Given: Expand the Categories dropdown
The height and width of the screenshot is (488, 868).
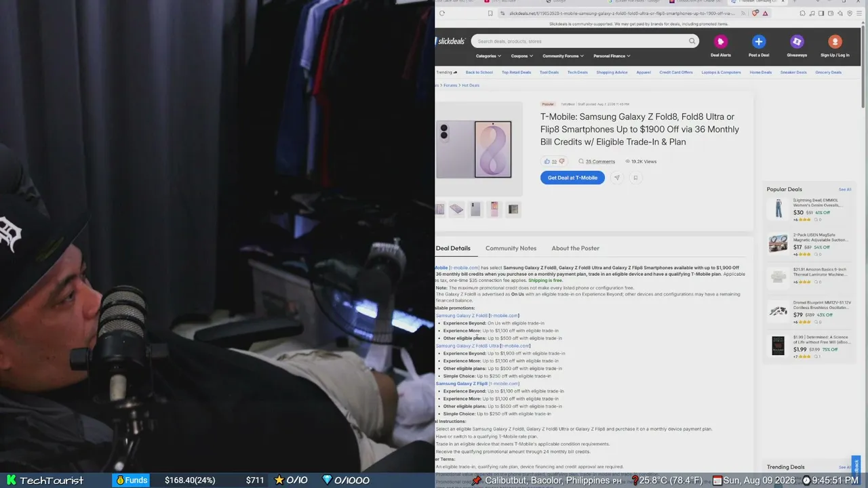Looking at the screenshot, I should (488, 56).
